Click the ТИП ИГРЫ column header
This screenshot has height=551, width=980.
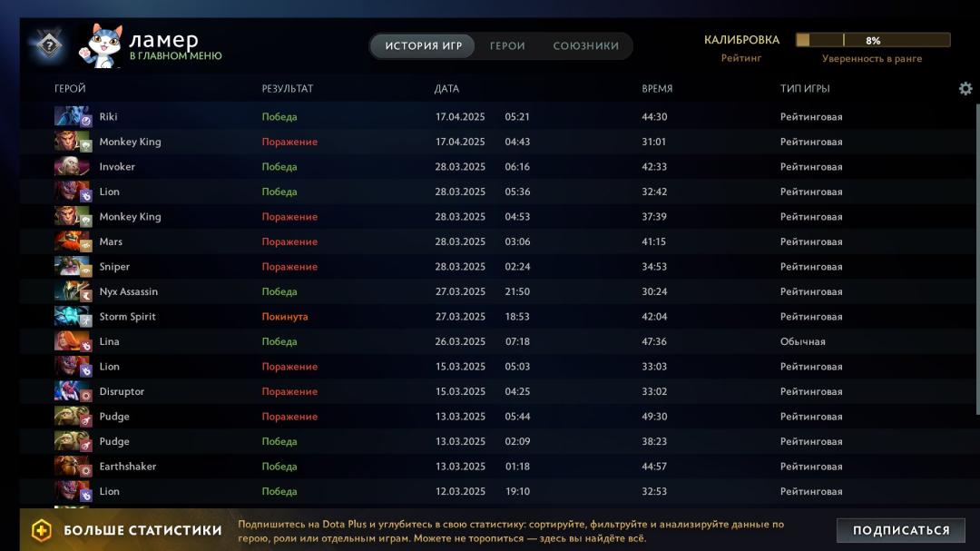point(805,89)
